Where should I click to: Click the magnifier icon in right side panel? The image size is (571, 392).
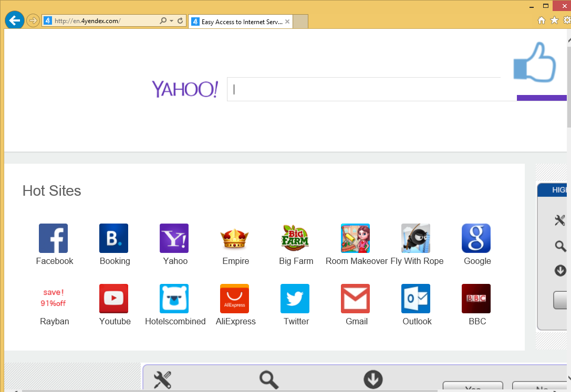560,246
